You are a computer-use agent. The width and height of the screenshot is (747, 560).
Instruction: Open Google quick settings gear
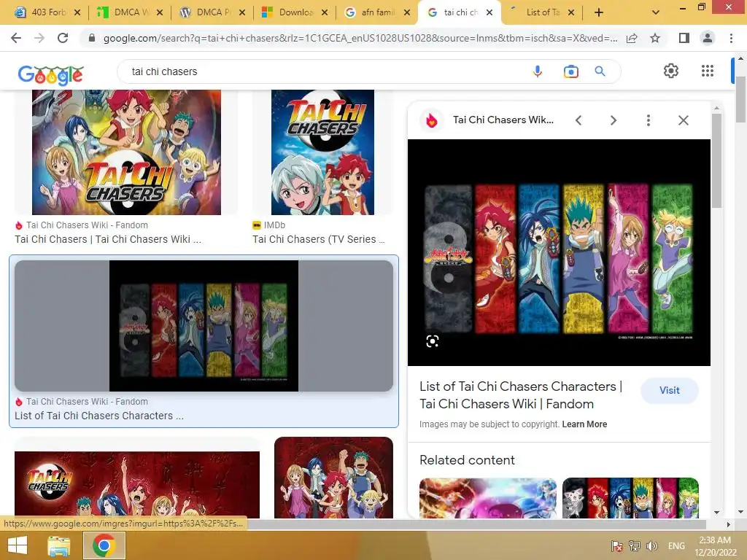(x=671, y=71)
